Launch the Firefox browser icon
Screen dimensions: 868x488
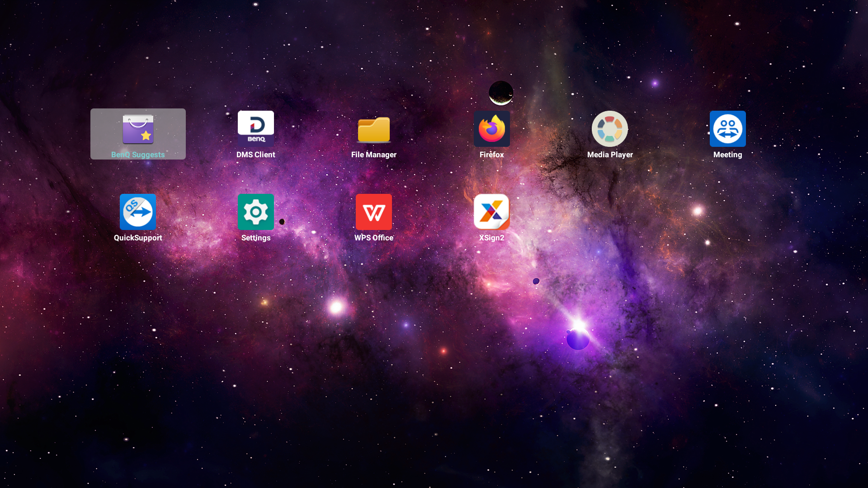492,129
